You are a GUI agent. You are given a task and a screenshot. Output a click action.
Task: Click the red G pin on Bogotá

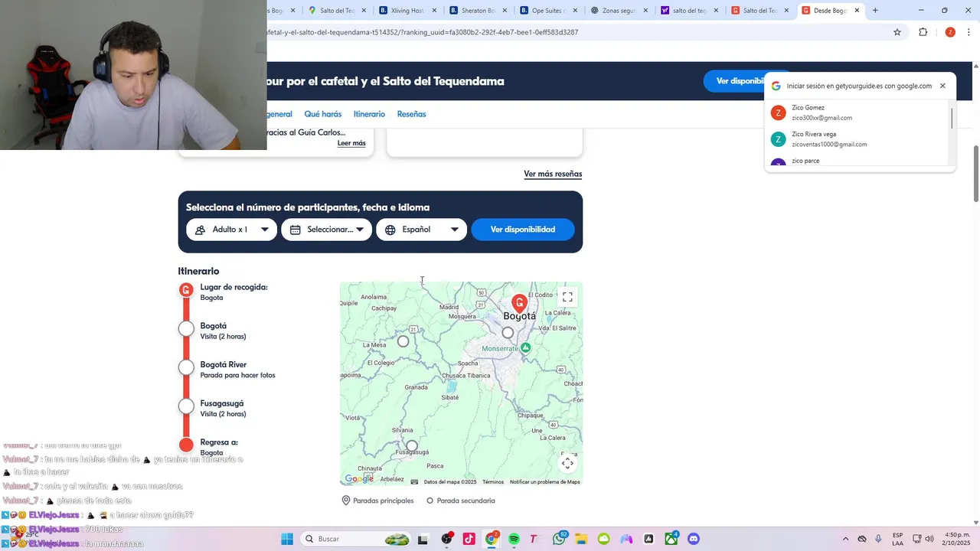point(519,303)
